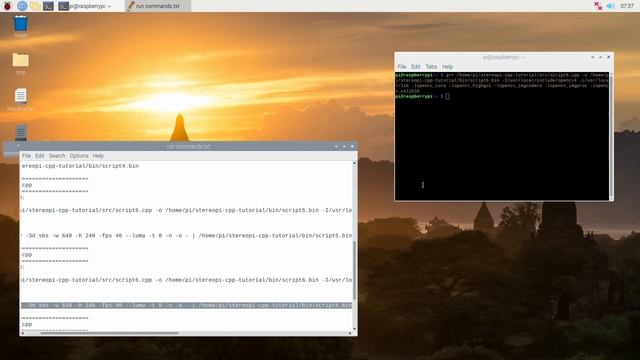Launch the Terminal launcher icon in taskbar
640x360 pixels.
coord(49,6)
